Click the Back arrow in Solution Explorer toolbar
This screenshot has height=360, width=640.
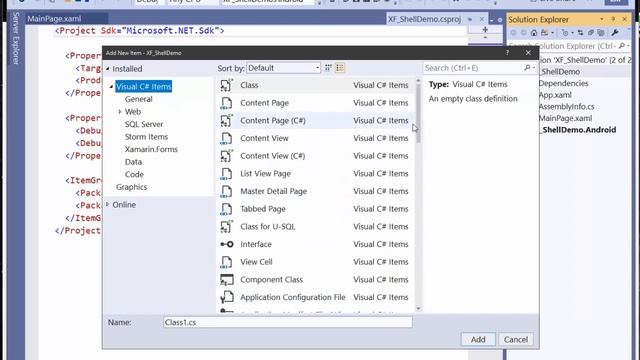coord(513,33)
